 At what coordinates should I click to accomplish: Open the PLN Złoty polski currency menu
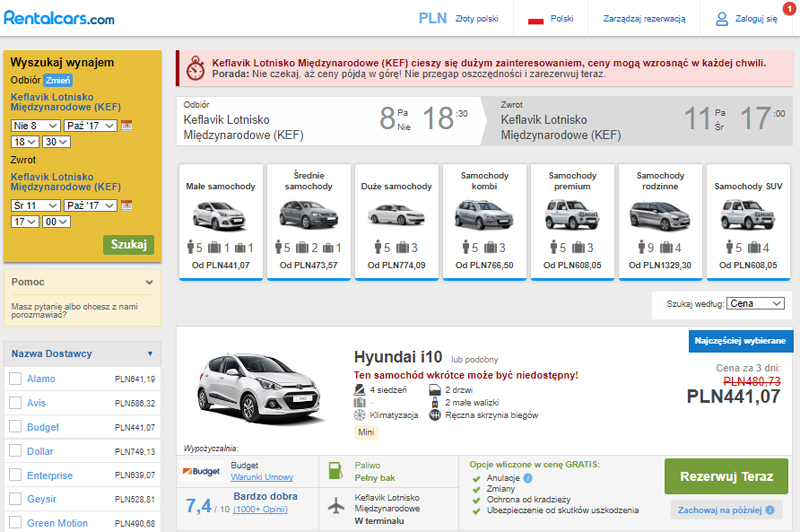click(458, 18)
